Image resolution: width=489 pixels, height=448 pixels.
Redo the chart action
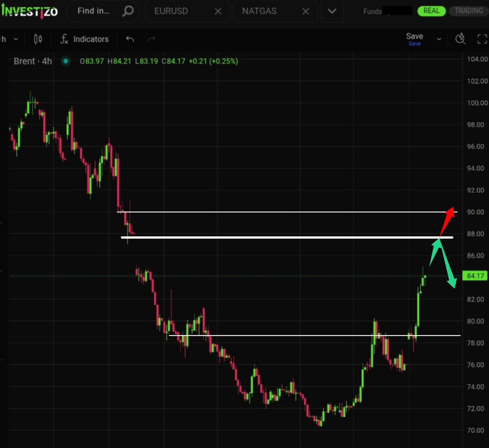tap(151, 39)
